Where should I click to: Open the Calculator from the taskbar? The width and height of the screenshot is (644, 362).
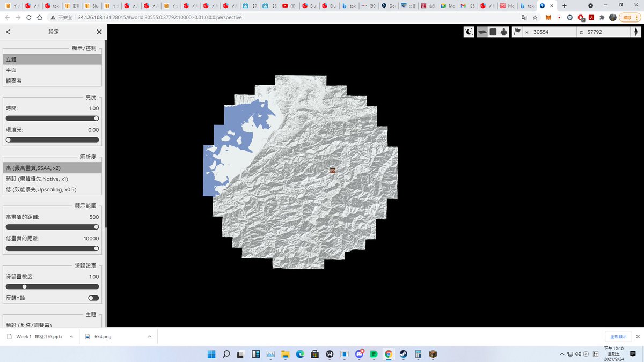(418, 354)
